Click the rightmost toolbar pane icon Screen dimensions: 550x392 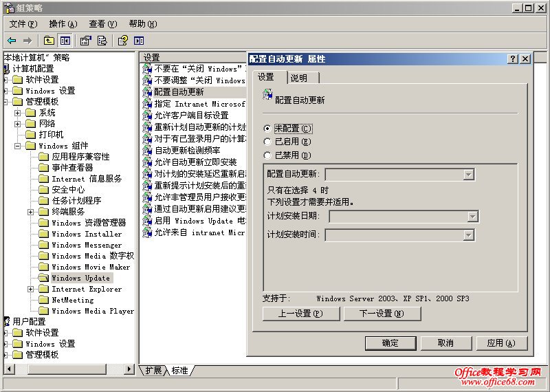coord(139,41)
